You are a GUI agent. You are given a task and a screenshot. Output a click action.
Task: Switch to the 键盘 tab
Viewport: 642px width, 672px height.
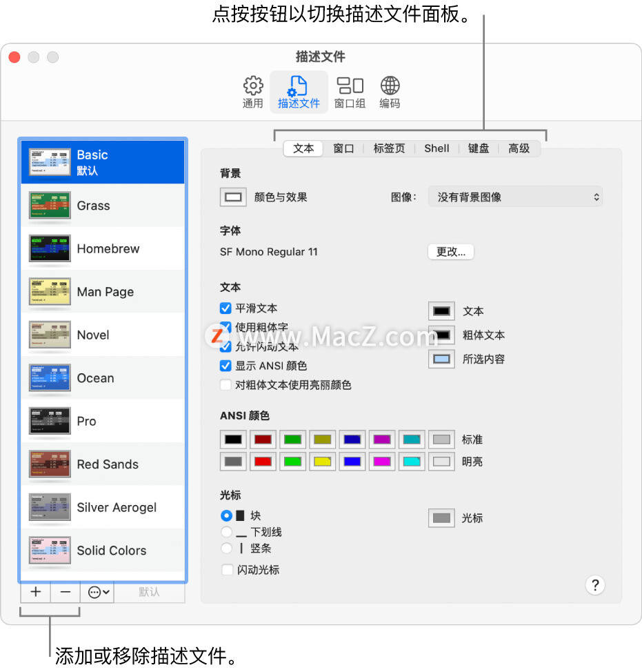pos(479,149)
